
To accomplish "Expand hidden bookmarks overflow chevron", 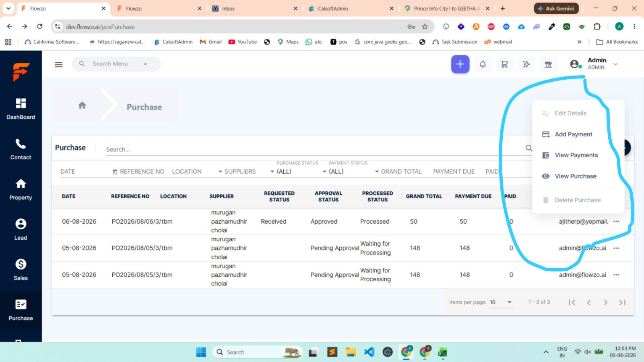I will [x=579, y=42].
